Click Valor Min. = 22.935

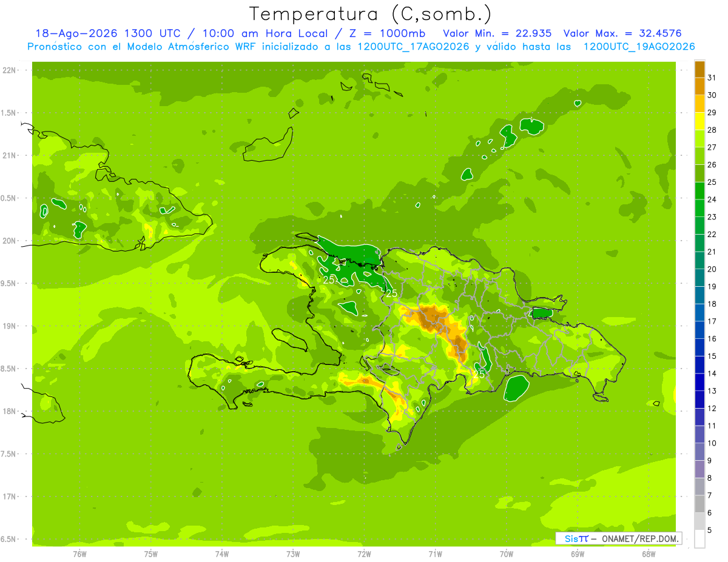click(x=497, y=33)
